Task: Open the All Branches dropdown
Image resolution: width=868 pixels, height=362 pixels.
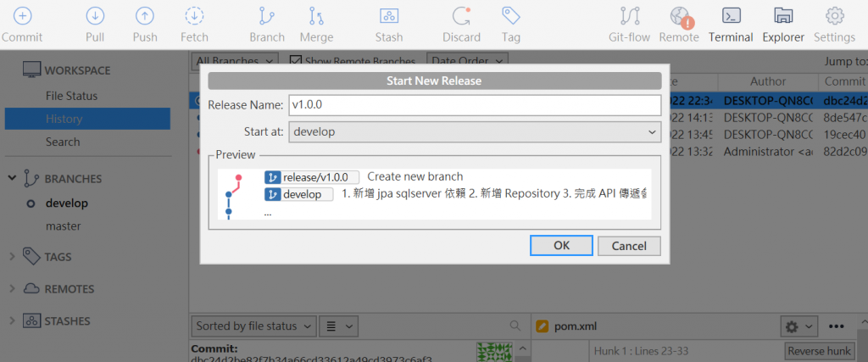Action: pyautogui.click(x=235, y=61)
